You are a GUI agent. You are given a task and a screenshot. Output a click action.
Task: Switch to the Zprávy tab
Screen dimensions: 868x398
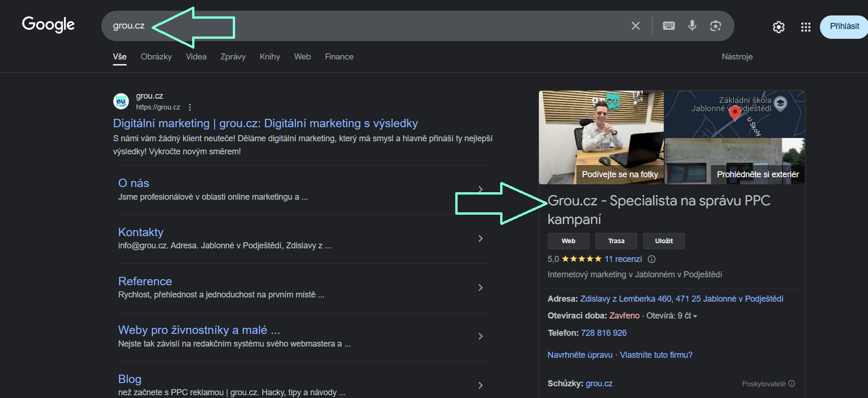(233, 57)
